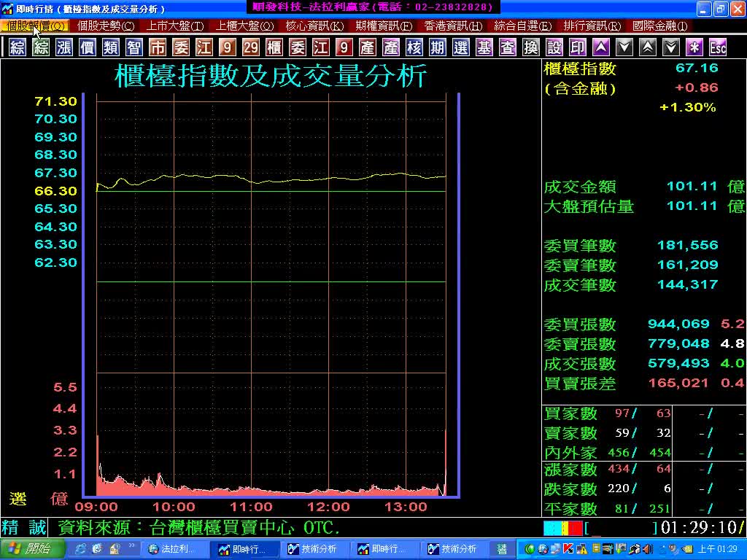Click the double down arrow toolbar button
The height and width of the screenshot is (560, 747).
click(671, 48)
